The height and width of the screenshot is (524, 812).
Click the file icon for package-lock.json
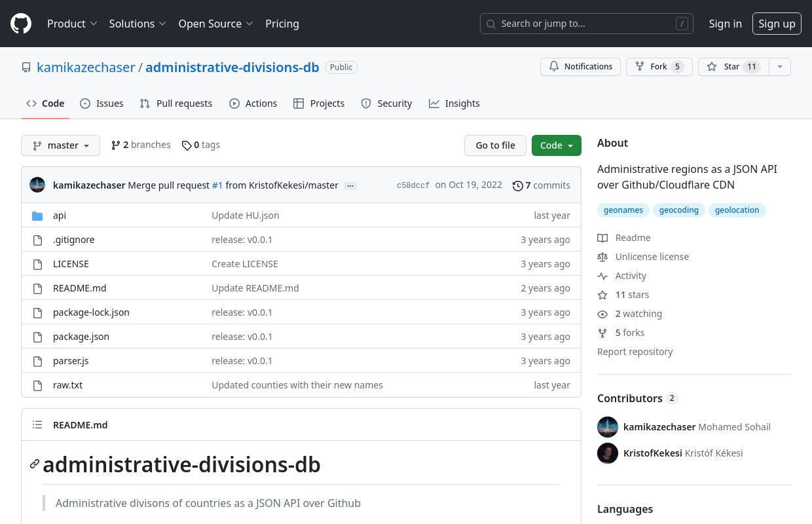click(37, 312)
